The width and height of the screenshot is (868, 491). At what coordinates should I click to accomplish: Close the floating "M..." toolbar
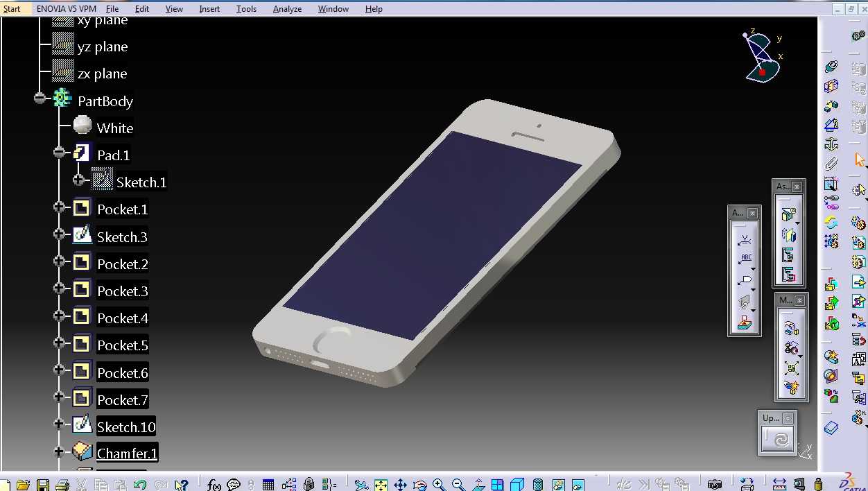coord(800,300)
